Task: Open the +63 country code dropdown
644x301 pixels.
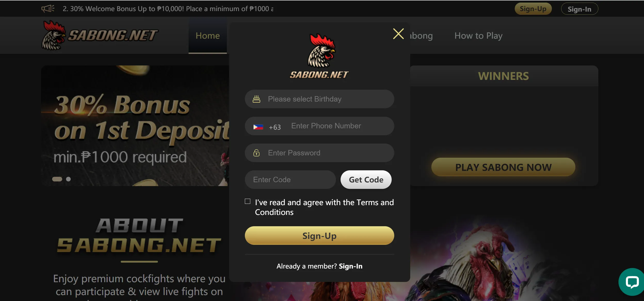Action: [x=267, y=126]
